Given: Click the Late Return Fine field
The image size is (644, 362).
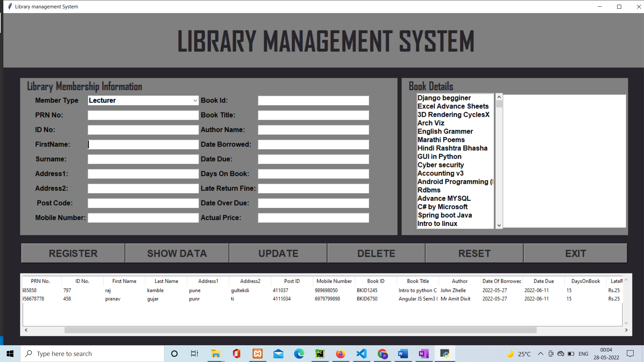Looking at the screenshot, I should coord(313,188).
